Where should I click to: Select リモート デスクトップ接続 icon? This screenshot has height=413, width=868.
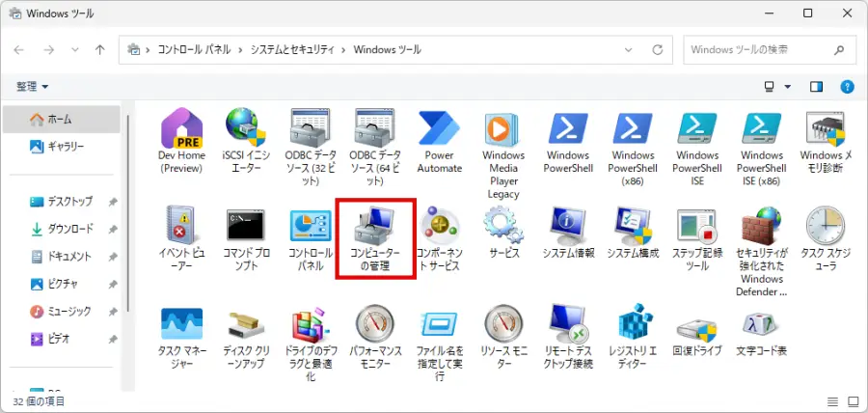pos(568,323)
